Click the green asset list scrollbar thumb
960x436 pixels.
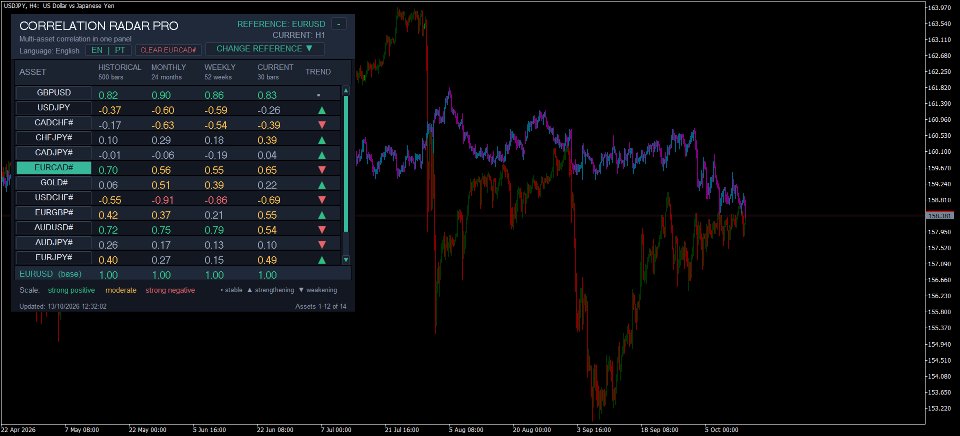(346, 164)
